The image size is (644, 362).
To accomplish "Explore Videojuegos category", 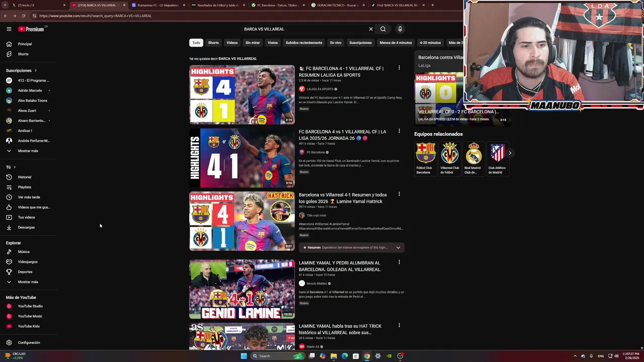I will [29, 261].
